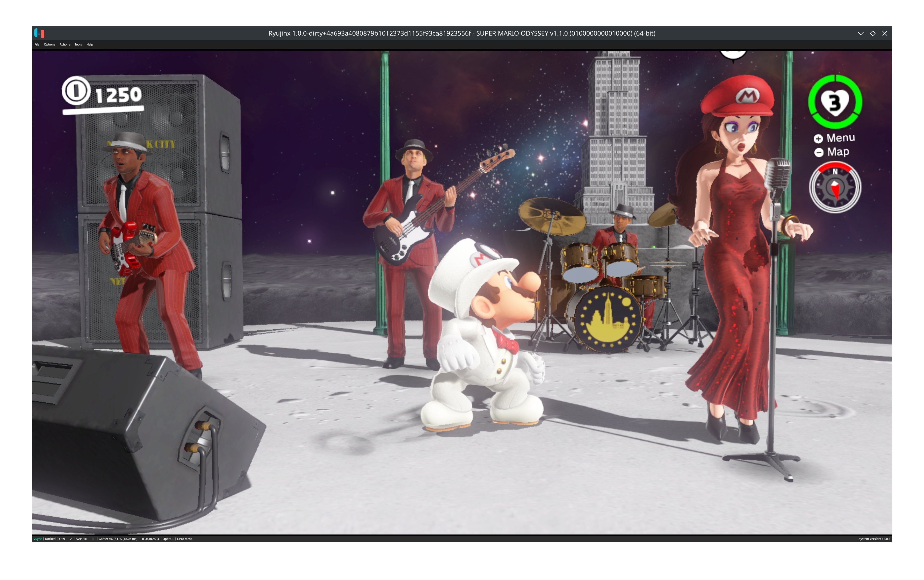Click the GPU: Mesa status label
The width and height of the screenshot is (924, 580).
(x=185, y=539)
